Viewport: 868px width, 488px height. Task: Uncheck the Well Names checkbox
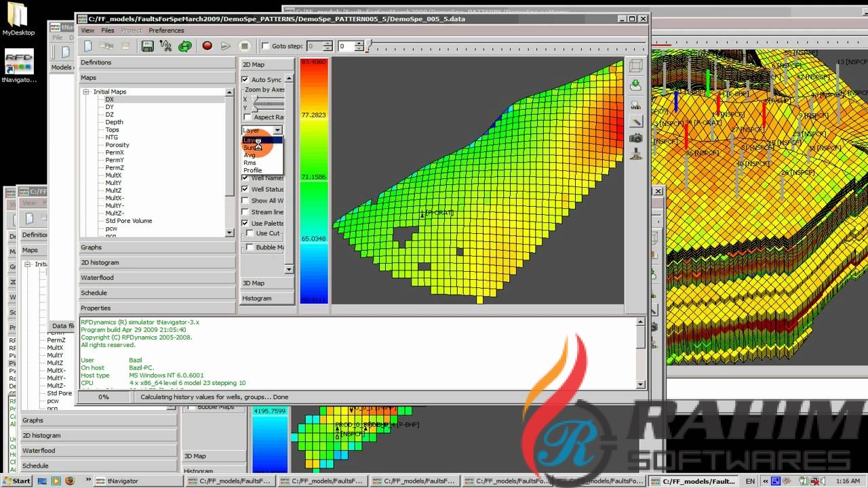245,178
